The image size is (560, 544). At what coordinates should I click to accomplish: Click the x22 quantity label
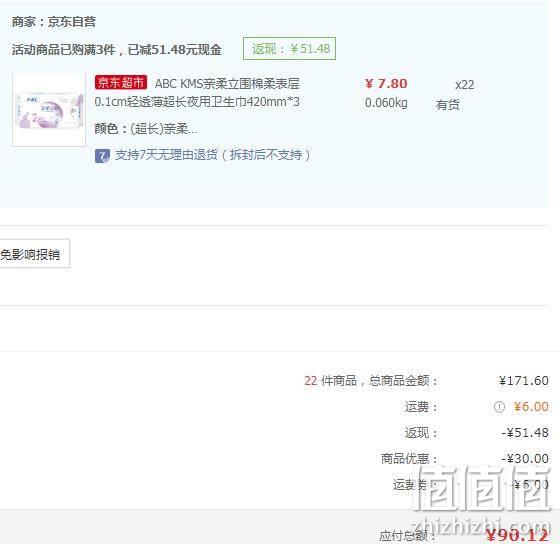point(464,85)
